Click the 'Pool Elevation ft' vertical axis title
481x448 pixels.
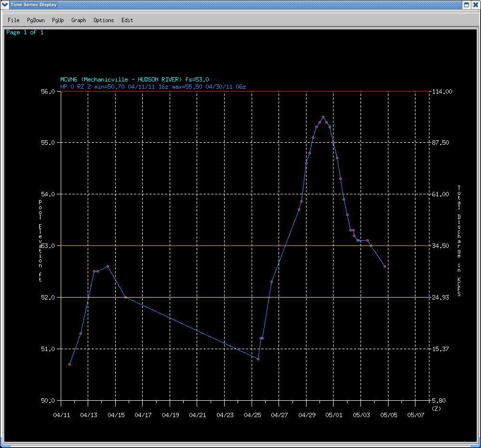click(x=40, y=241)
